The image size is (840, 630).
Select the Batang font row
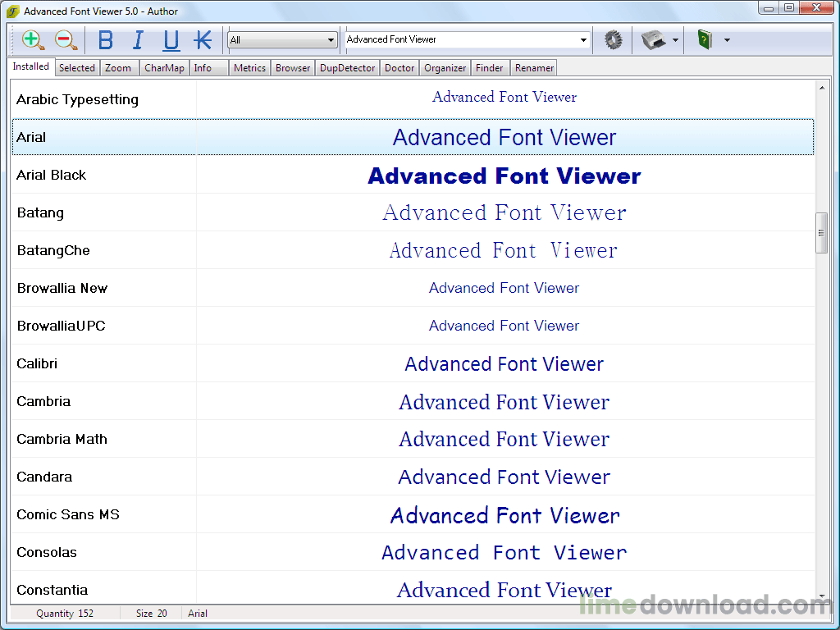(x=413, y=212)
